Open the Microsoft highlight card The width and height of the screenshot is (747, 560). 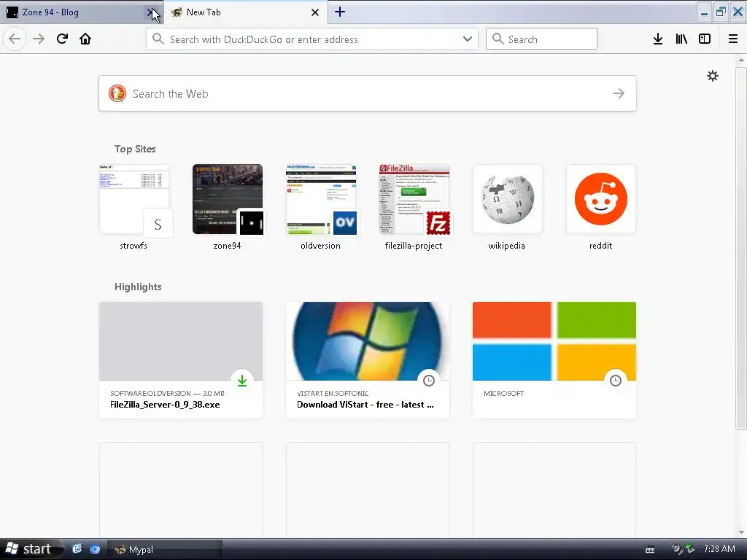(554, 360)
